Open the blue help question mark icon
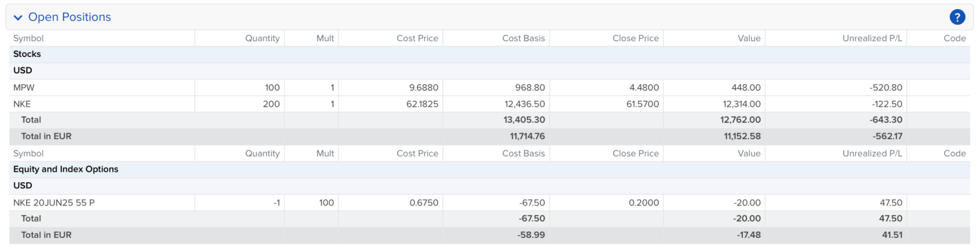The width and height of the screenshot is (980, 249). coord(957,17)
